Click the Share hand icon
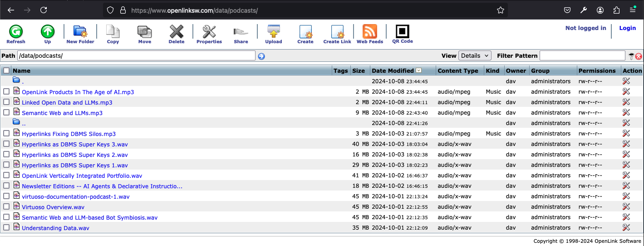Screen dimensions: 644x246 (x=241, y=31)
